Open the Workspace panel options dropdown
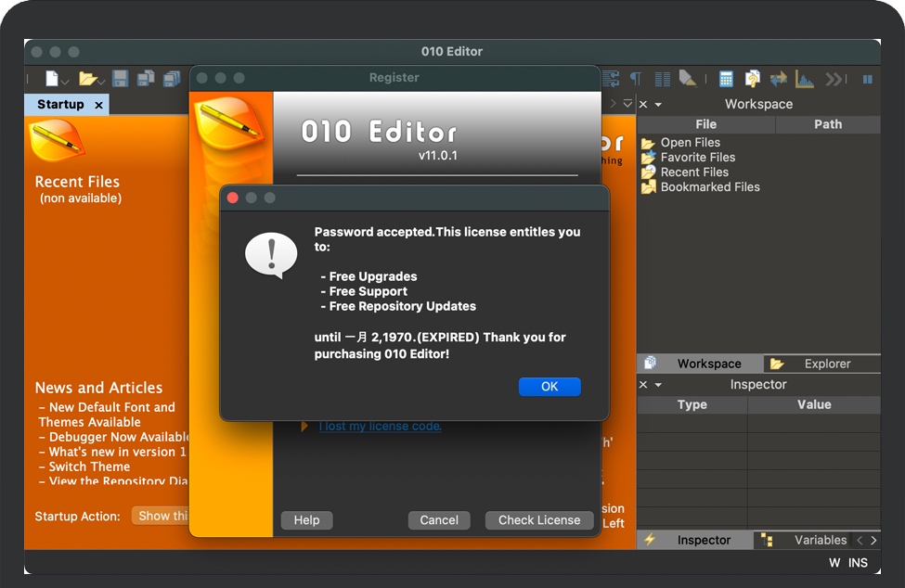 pyautogui.click(x=658, y=105)
